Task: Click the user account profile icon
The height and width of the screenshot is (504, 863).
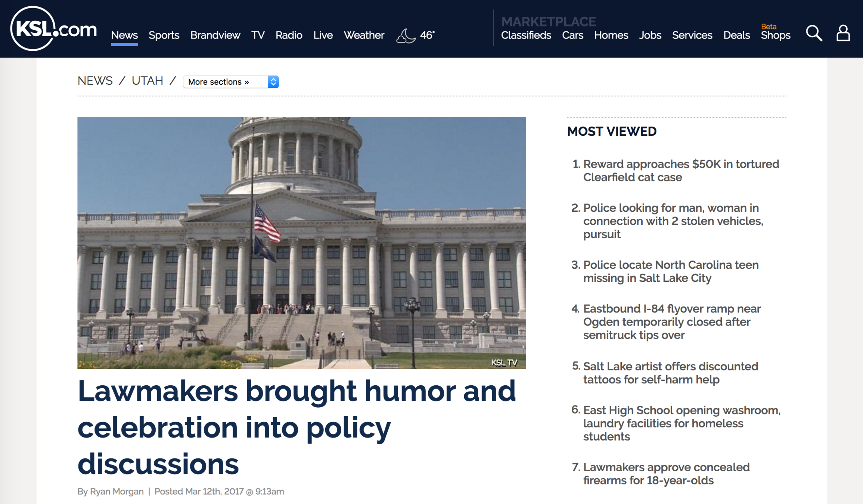Action: (x=842, y=34)
